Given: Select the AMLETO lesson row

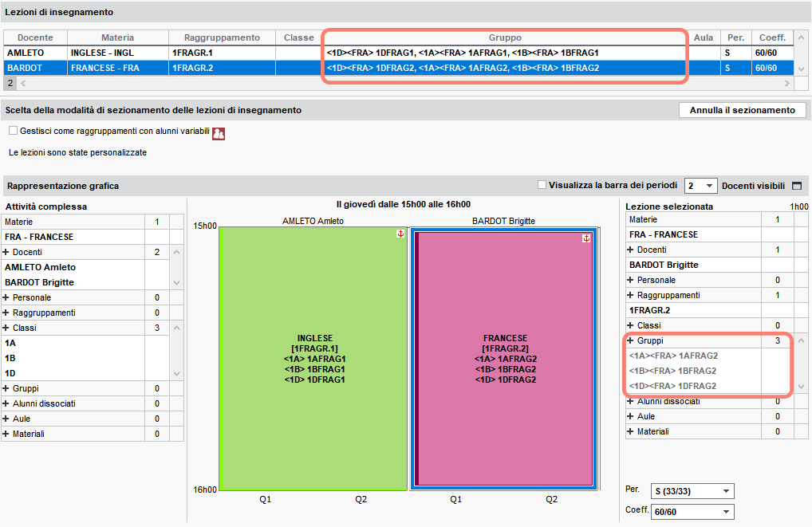Looking at the screenshot, I should (x=399, y=53).
